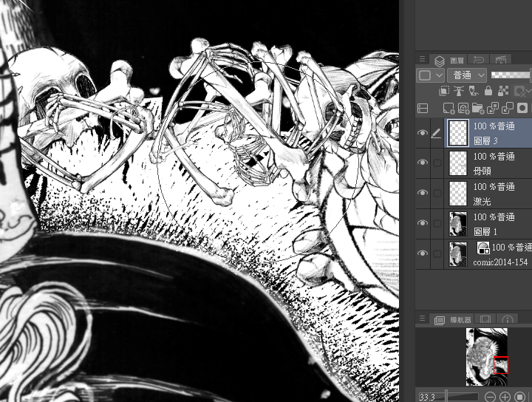
Task: Tick the lock box of 骨頭 layer
Action: 437,163
